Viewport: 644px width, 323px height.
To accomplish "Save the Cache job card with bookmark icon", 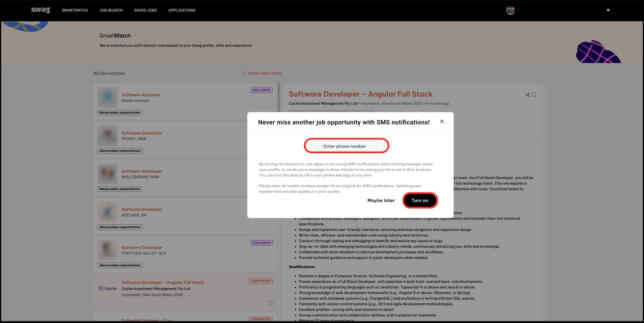I will tap(270, 303).
